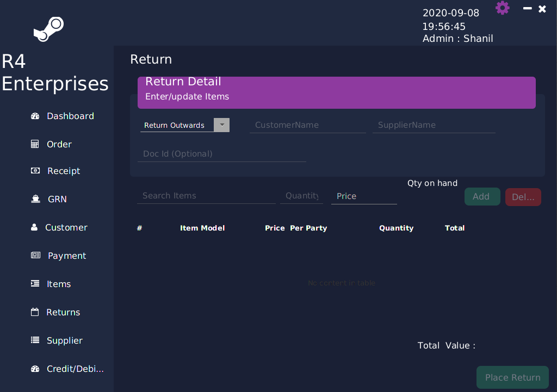This screenshot has height=392, width=557.
Task: Click the Payment newspaper icon
Action: pos(35,256)
